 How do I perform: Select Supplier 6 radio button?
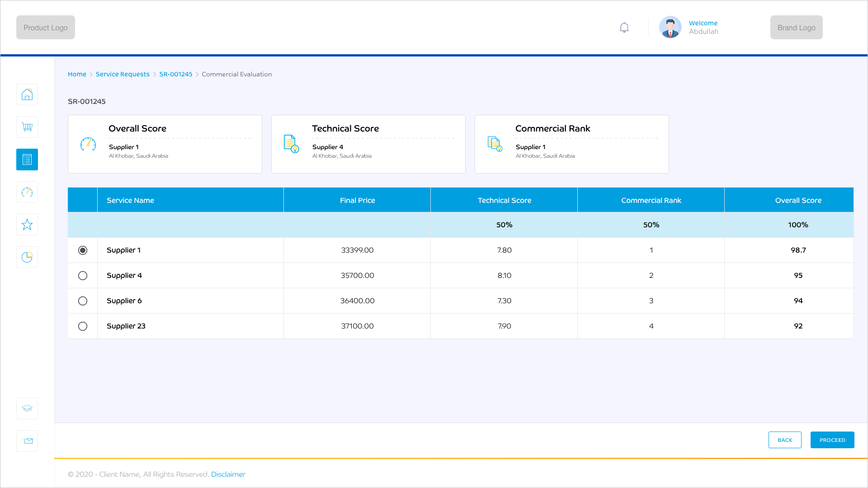tap(83, 301)
